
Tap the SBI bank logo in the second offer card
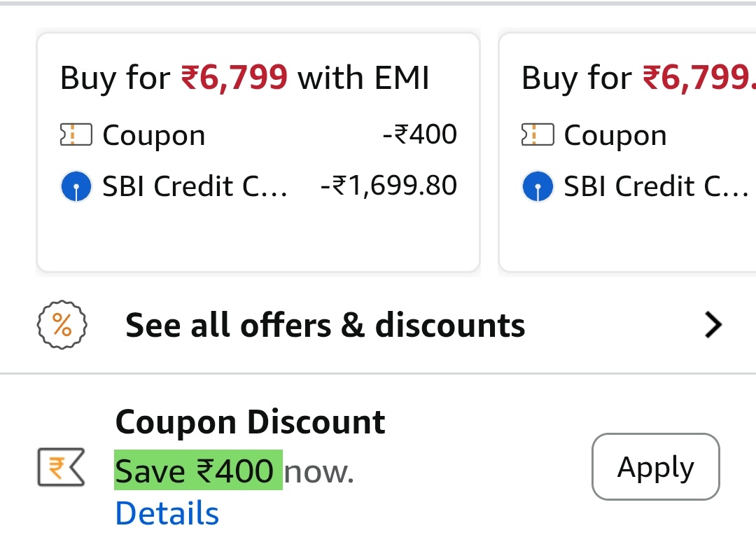point(537,187)
